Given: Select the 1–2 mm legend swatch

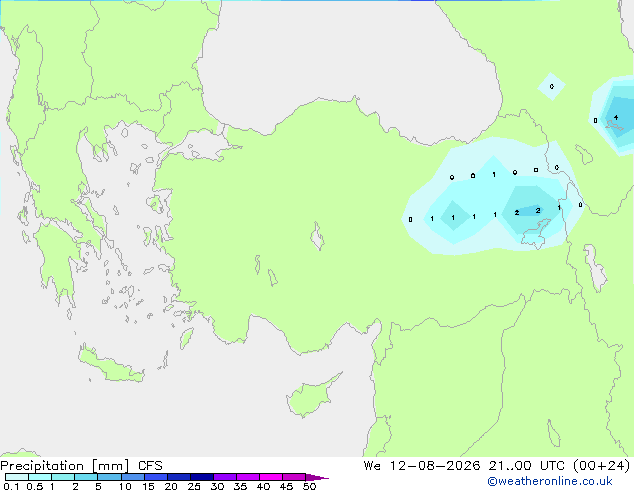Looking at the screenshot, I should coord(63,477).
